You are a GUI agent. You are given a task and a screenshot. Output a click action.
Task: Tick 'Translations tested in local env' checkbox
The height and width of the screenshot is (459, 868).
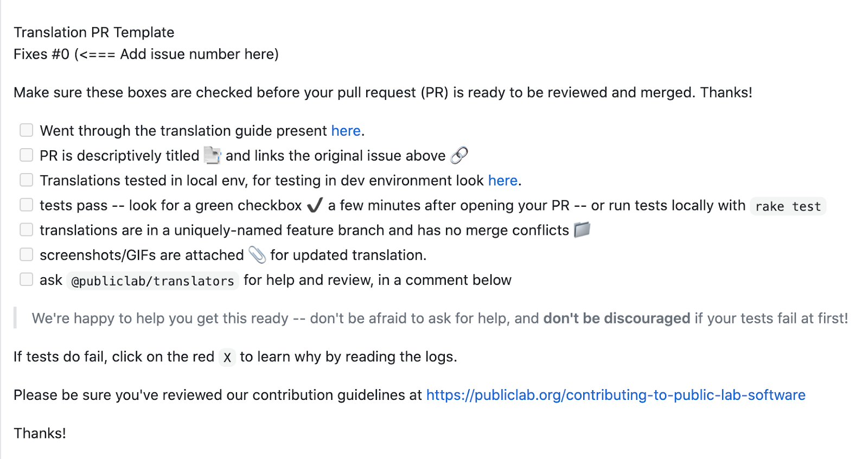tap(26, 180)
